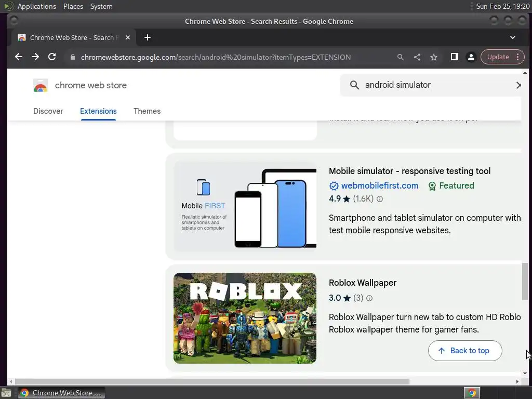This screenshot has width=532, height=399.
Task: Click the info icon beside 1.6K ratings
Action: (x=380, y=199)
